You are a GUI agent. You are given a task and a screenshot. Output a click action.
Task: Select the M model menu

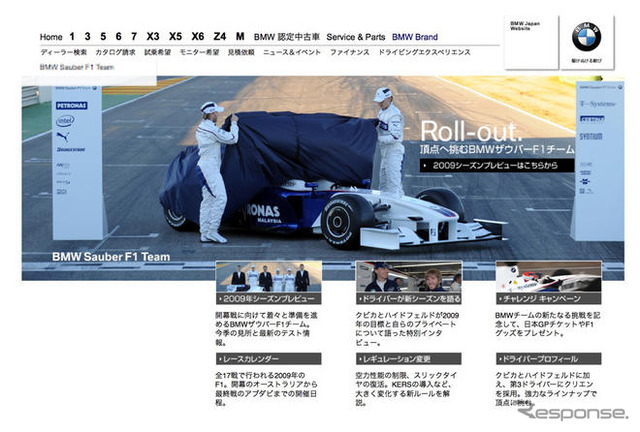tap(240, 37)
